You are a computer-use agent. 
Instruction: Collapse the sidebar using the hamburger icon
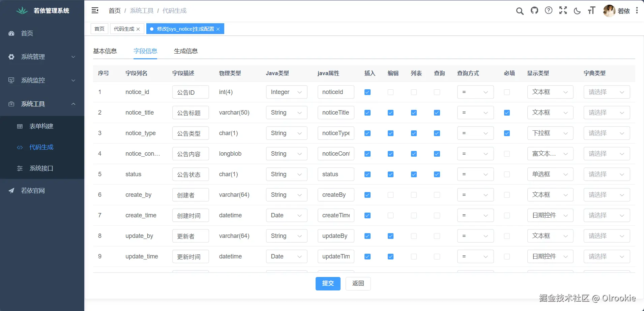tap(95, 10)
